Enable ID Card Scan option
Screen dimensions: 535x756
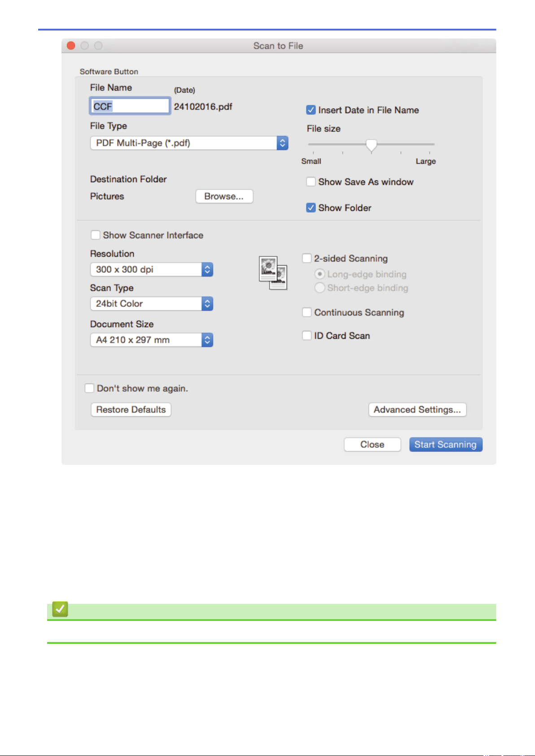(x=307, y=336)
